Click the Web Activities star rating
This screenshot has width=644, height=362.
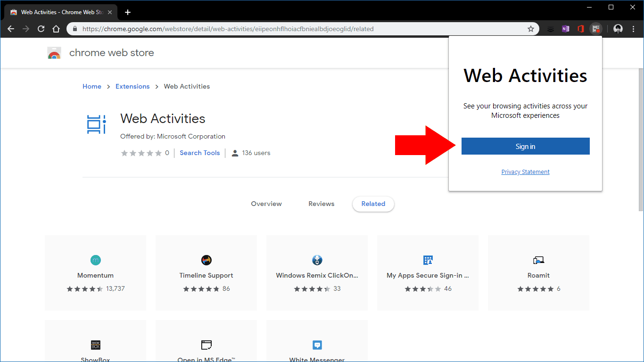(141, 153)
